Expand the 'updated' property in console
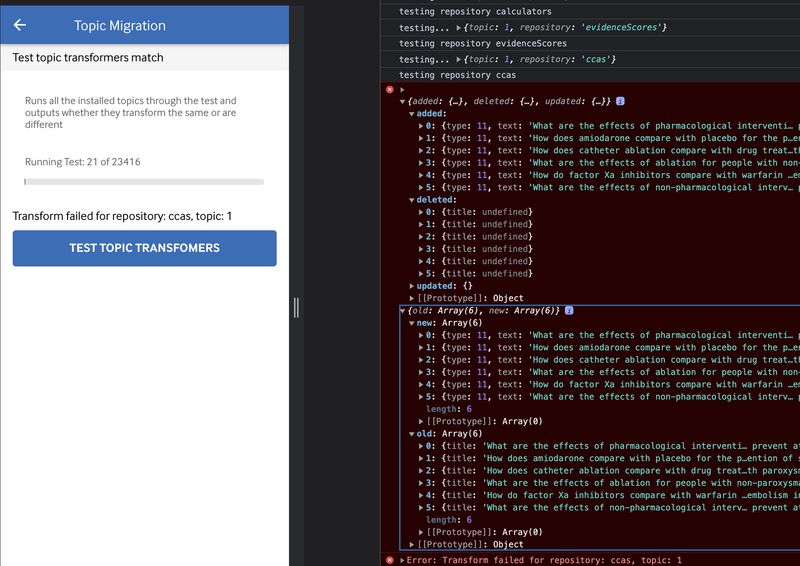 click(412, 286)
